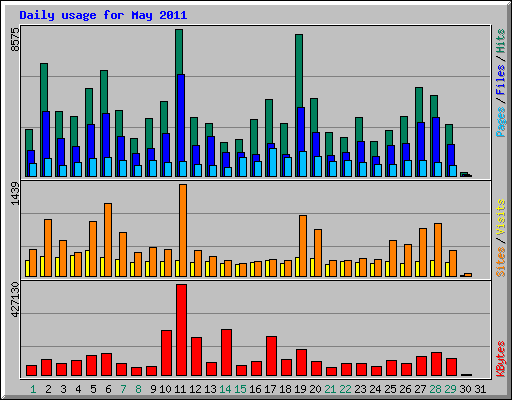Click the orange Visits bar for day 19
Image resolution: width=512 pixels, height=400 pixels.
click(x=303, y=246)
